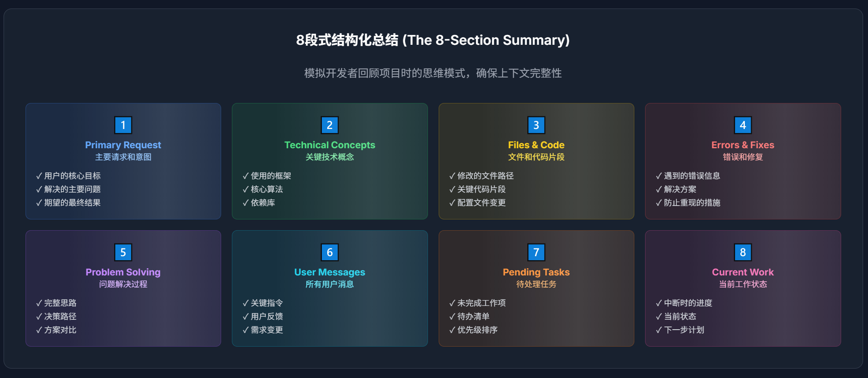Click the Pending Tasks heading
868x378 pixels.
pos(536,272)
